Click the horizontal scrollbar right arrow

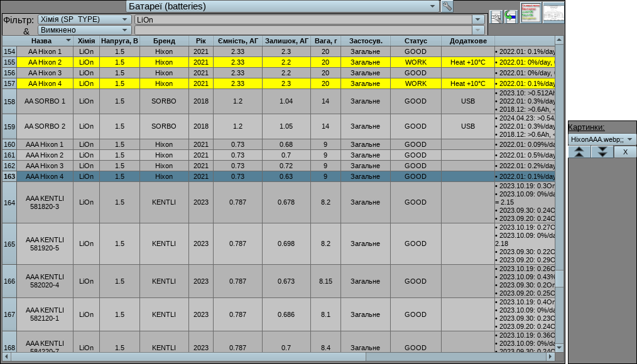(550, 356)
